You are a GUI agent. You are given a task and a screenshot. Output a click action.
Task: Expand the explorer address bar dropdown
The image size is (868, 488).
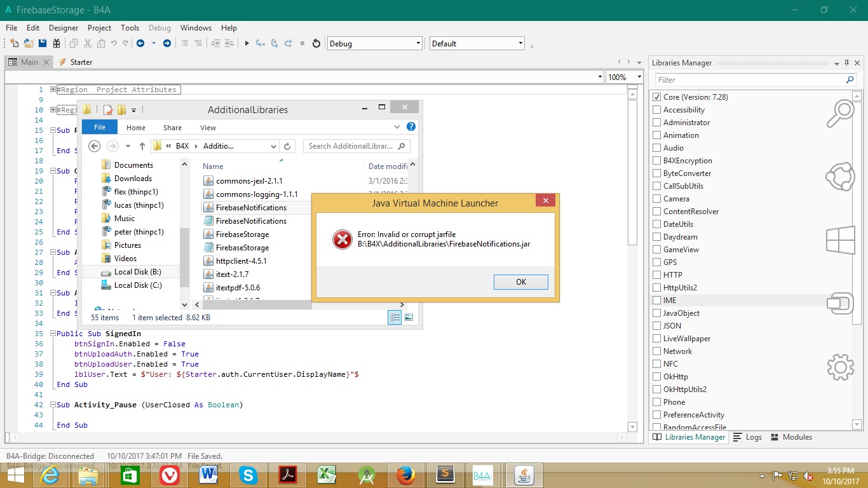pos(273,146)
